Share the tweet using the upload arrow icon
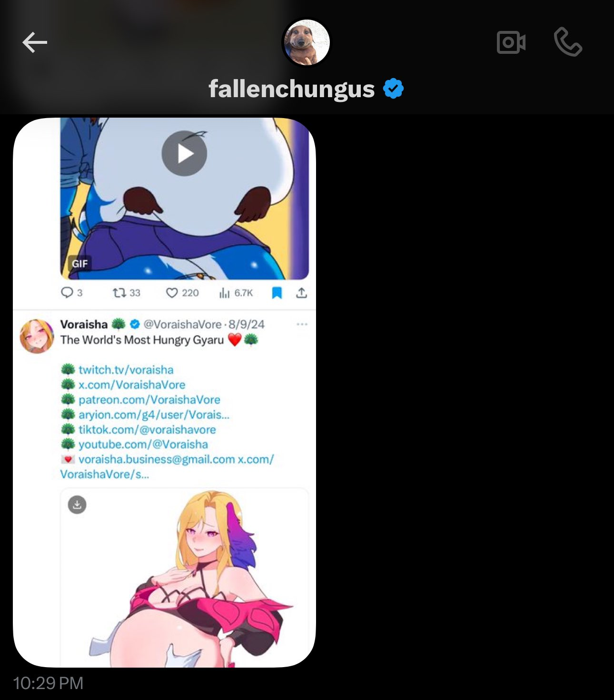 pyautogui.click(x=301, y=293)
